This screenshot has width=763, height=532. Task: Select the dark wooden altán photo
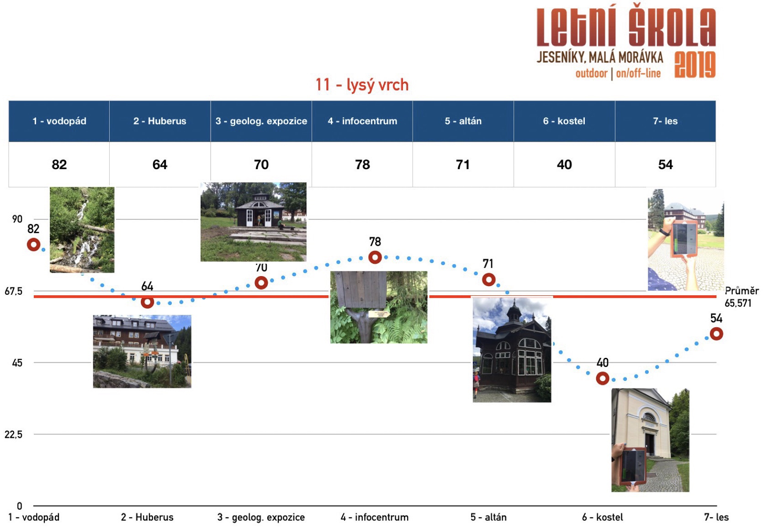click(x=512, y=350)
